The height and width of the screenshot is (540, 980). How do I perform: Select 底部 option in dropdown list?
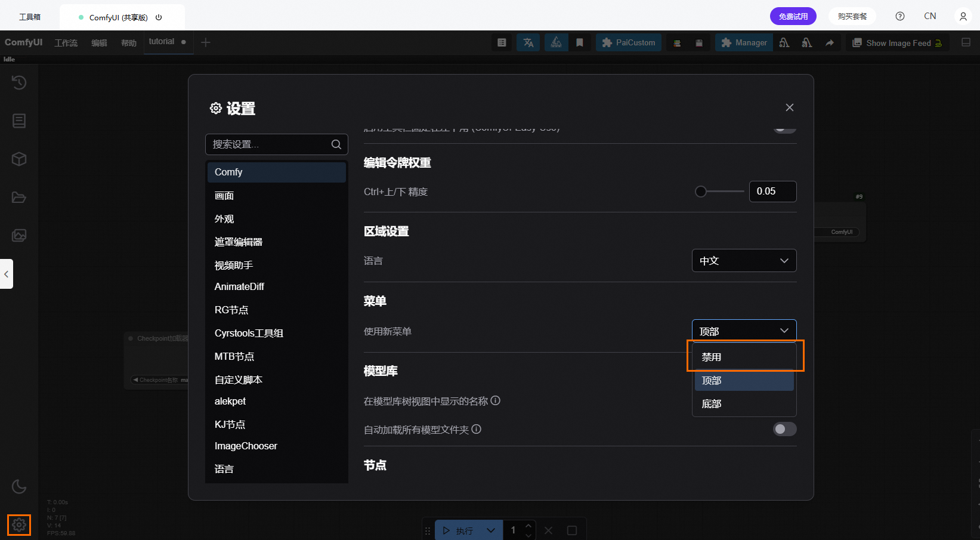[x=744, y=403]
